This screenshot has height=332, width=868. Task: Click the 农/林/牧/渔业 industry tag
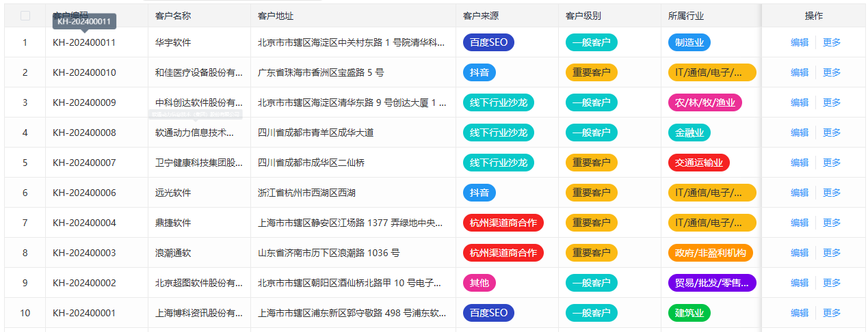pos(705,102)
